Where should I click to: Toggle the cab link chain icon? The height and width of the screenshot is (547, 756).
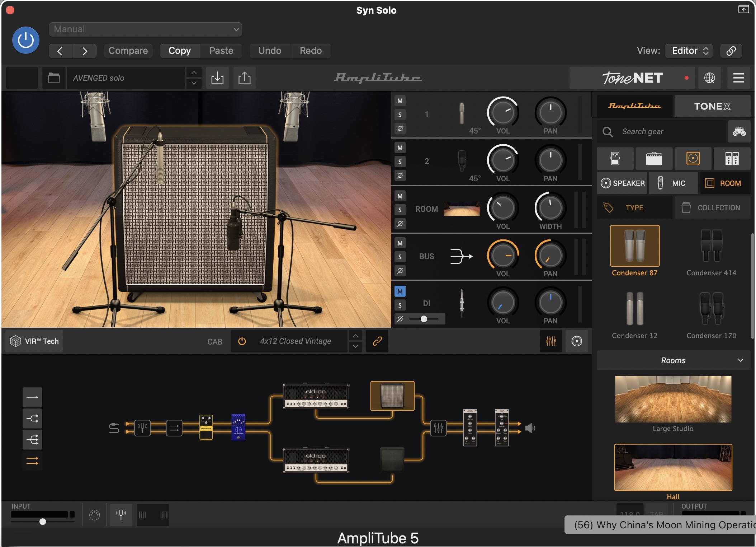(x=377, y=341)
